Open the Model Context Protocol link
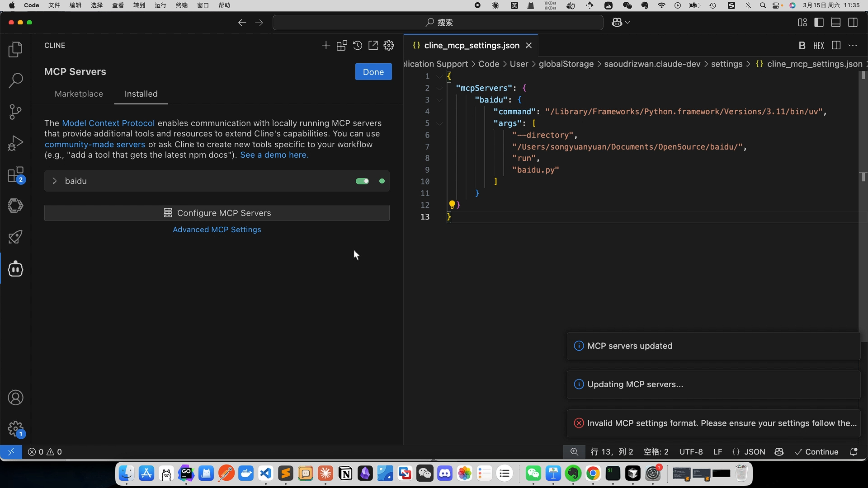 tap(108, 123)
